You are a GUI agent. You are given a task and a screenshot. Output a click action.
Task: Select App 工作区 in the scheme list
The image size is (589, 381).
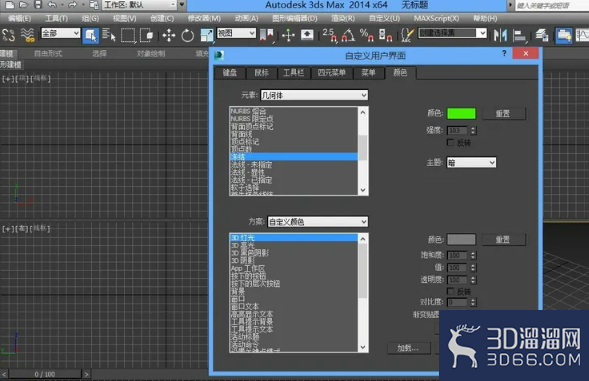coord(293,269)
